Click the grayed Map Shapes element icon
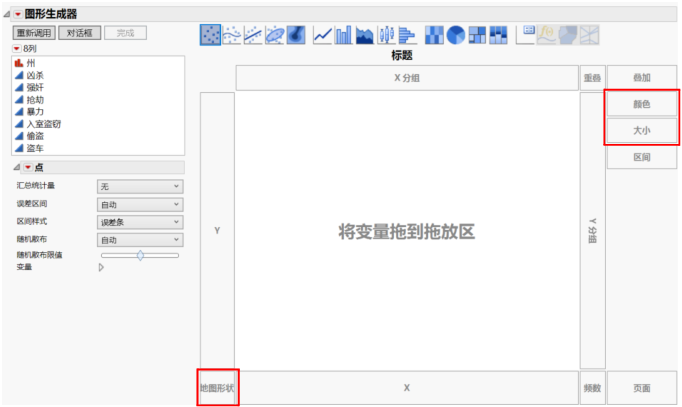The height and width of the screenshot is (407, 682). (568, 35)
